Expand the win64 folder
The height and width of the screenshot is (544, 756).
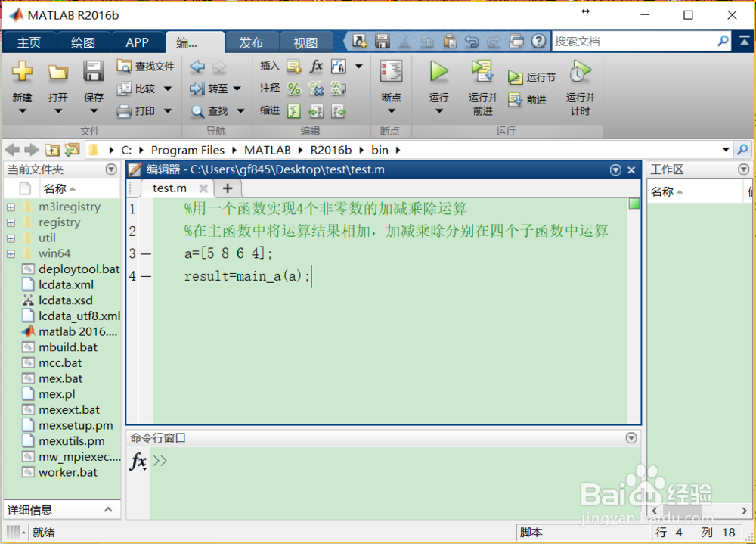(11, 254)
